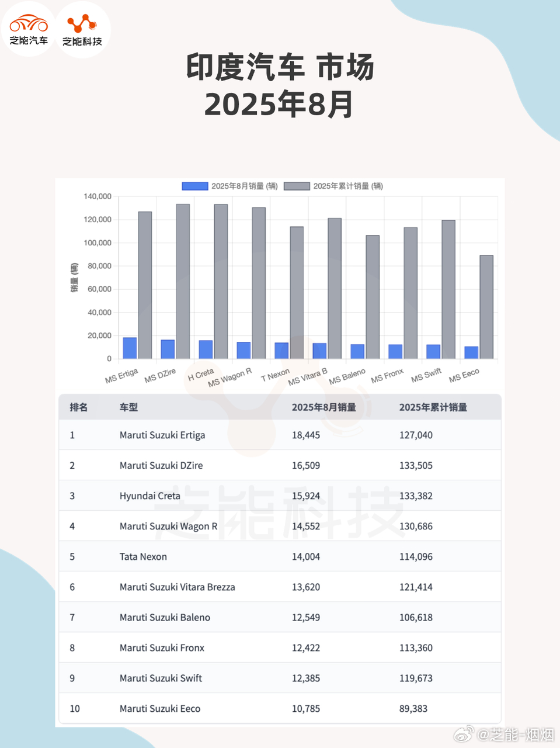
Task: Click the 芝能汽车 car logo
Action: [29, 29]
